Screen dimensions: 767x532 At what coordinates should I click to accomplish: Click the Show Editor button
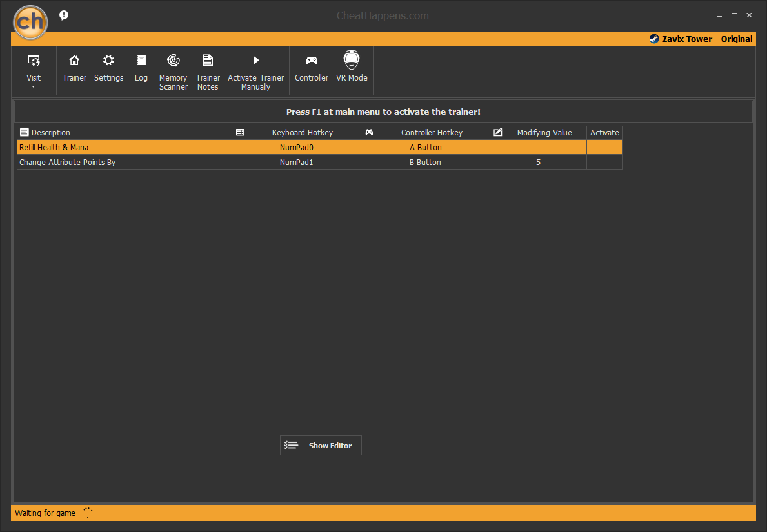click(321, 446)
